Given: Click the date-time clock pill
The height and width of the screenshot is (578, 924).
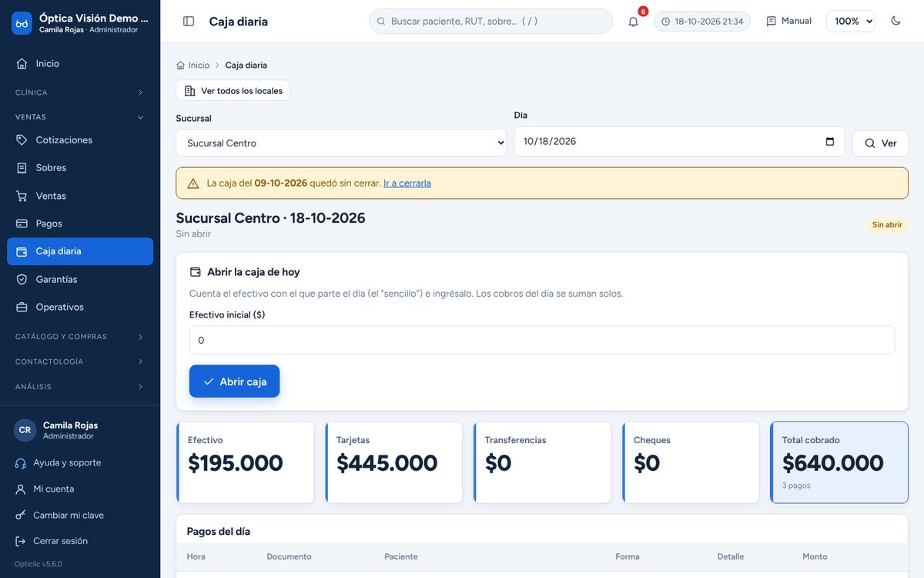Looking at the screenshot, I should pyautogui.click(x=702, y=22).
